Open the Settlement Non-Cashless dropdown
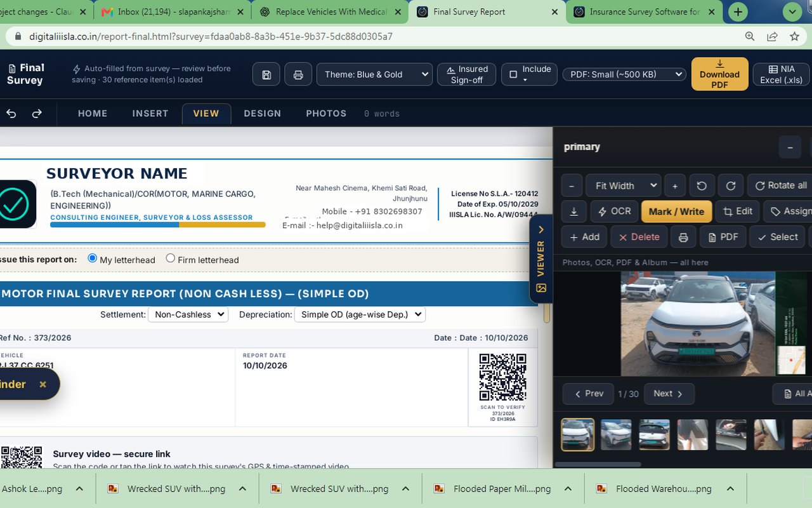812x508 pixels. (188, 314)
